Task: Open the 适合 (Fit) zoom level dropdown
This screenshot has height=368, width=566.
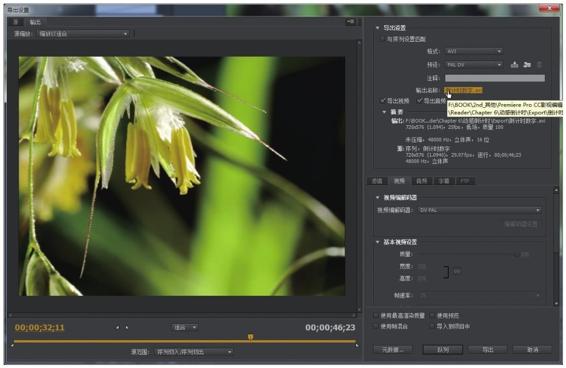Action: click(x=184, y=328)
